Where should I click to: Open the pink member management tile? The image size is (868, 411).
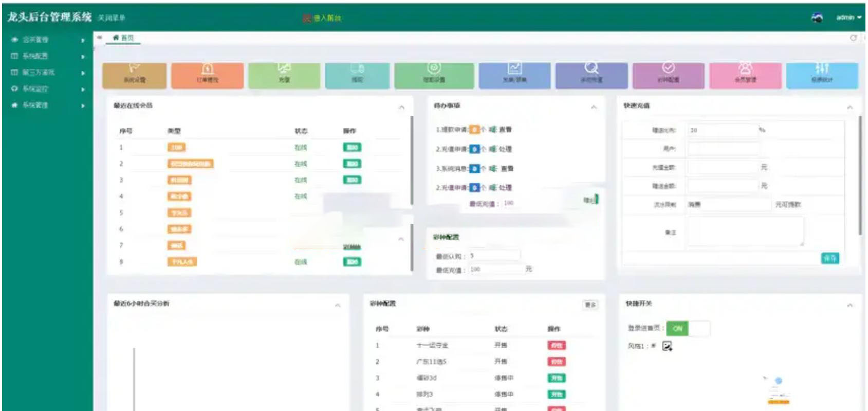(745, 75)
